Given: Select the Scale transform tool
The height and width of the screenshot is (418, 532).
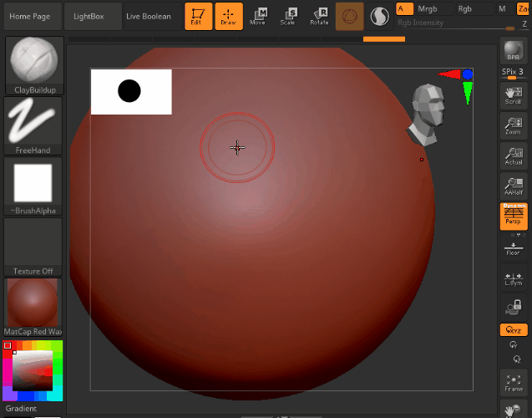Looking at the screenshot, I should point(288,17).
